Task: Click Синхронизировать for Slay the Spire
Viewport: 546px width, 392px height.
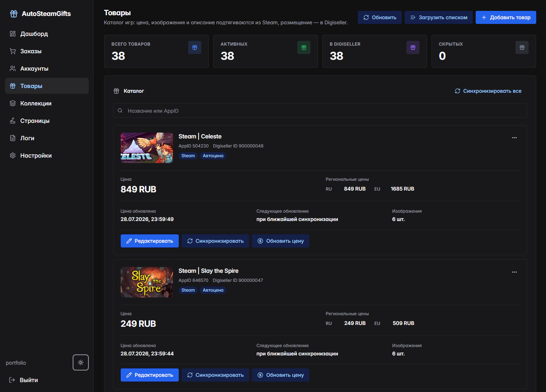Action: point(215,375)
